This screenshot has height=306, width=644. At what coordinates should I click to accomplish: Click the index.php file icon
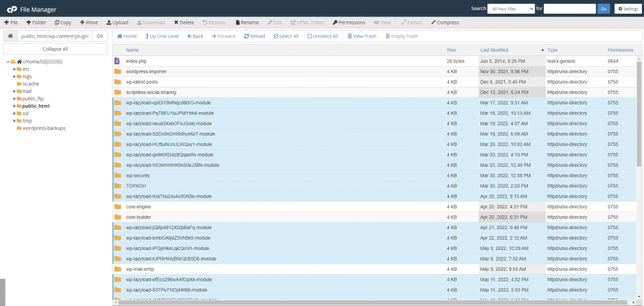tap(118, 61)
